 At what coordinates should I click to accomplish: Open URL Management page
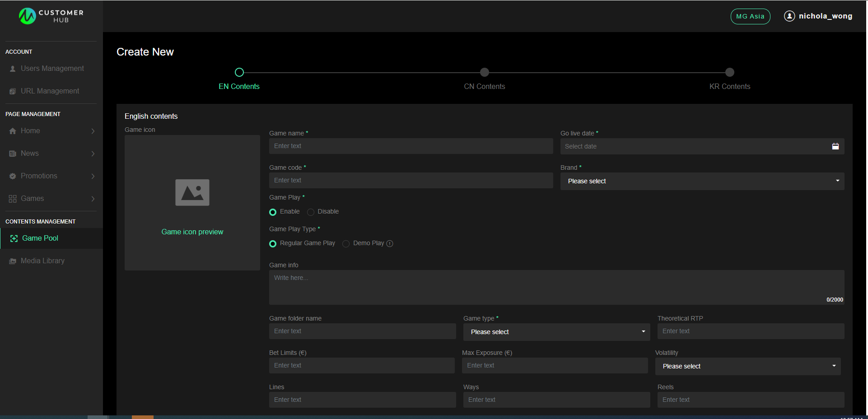[50, 91]
